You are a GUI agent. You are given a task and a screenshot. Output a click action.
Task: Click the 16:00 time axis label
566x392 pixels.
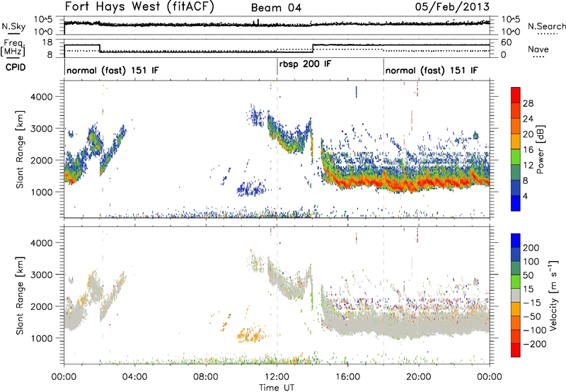347,377
